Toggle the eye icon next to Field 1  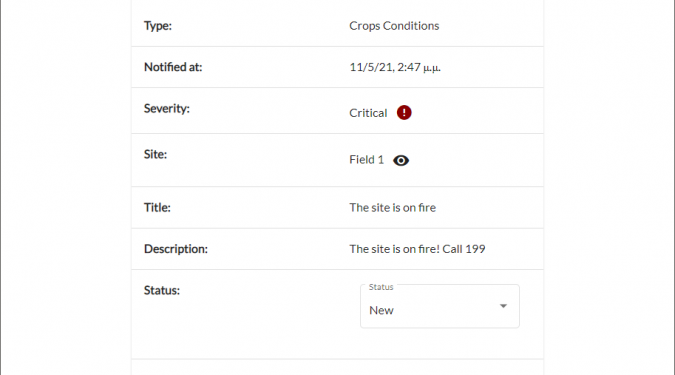[x=401, y=161]
